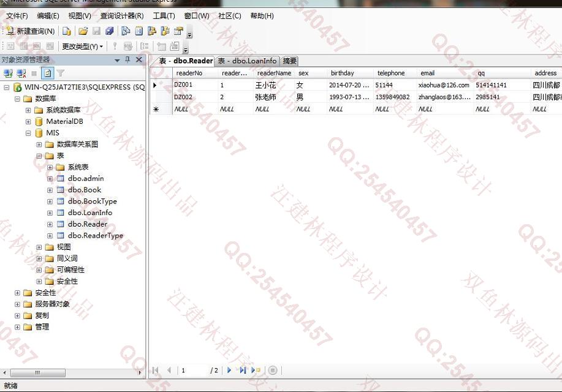Click the Execute SQL exclamation icon

(x=115, y=46)
